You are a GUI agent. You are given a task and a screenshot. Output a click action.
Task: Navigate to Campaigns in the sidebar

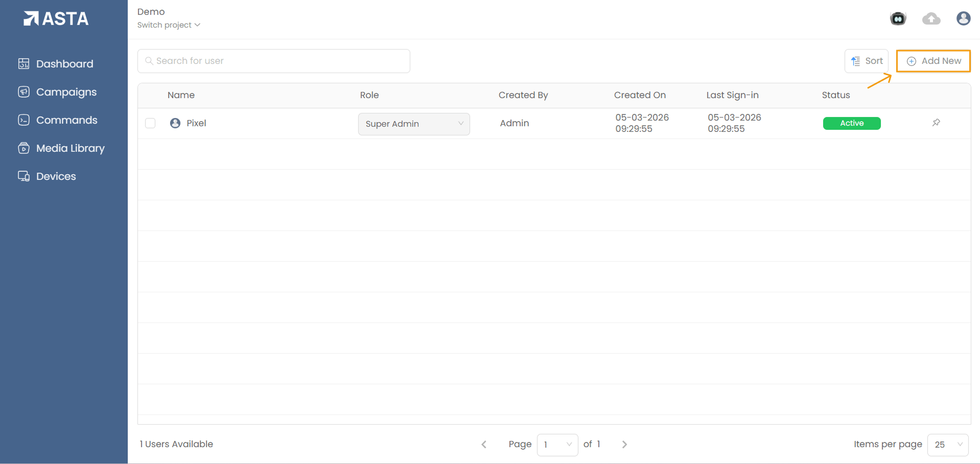66,92
